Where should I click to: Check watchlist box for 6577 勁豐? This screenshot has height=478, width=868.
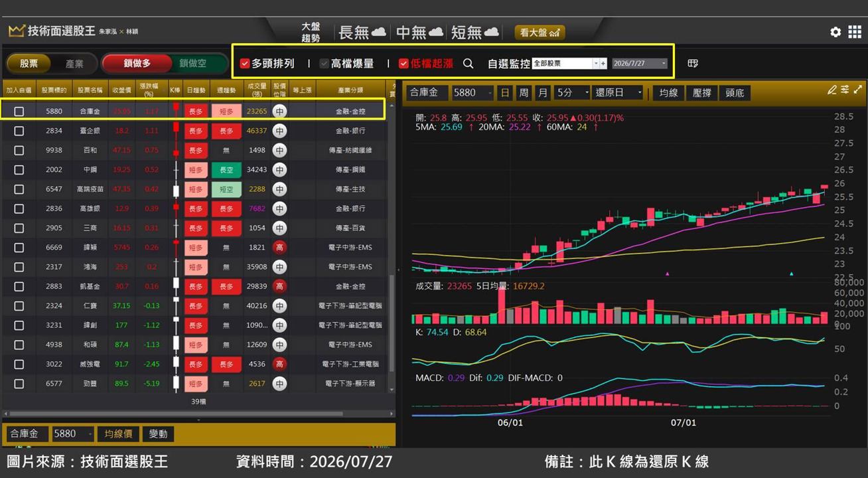[x=19, y=384]
